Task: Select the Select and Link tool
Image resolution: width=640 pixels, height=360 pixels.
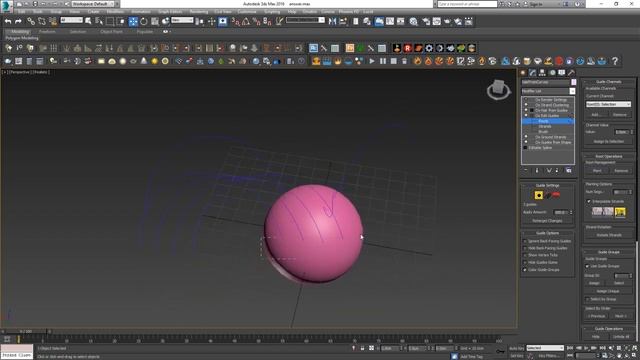Action: [31, 21]
